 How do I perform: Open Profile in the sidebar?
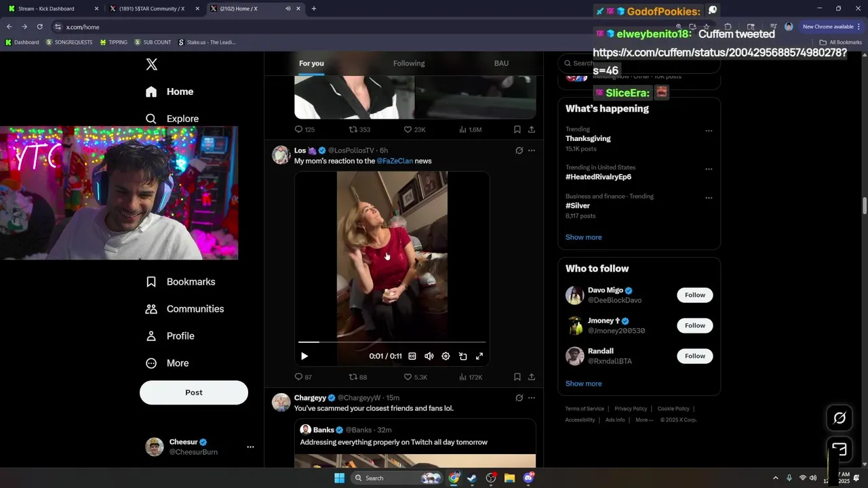click(170, 336)
